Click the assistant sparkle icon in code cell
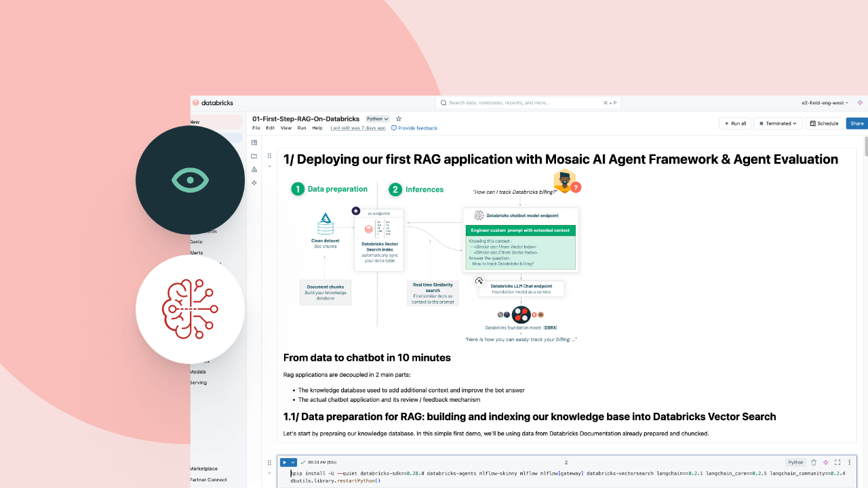 [825, 462]
